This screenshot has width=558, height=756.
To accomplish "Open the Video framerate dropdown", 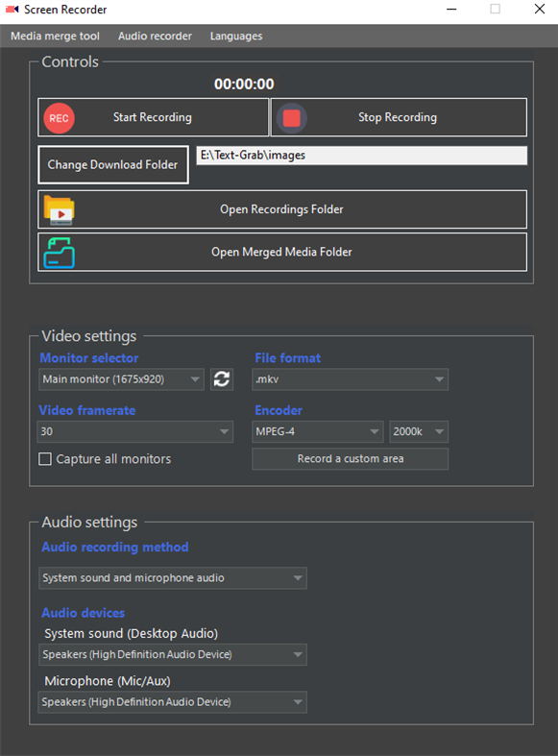I will (x=134, y=431).
